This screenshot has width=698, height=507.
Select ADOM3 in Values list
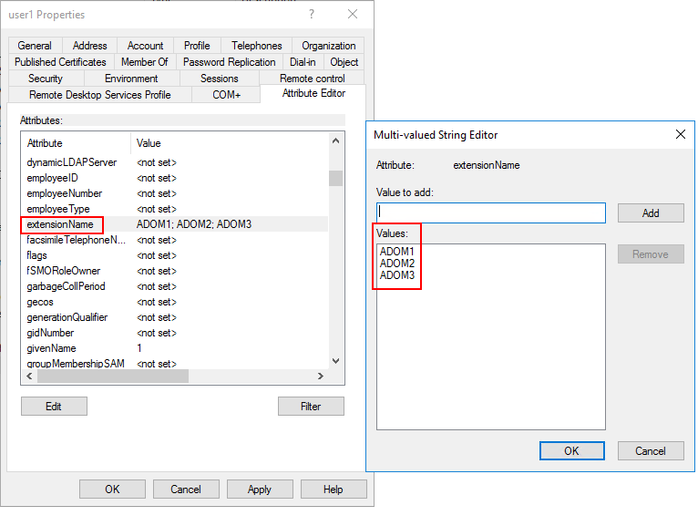tap(397, 275)
